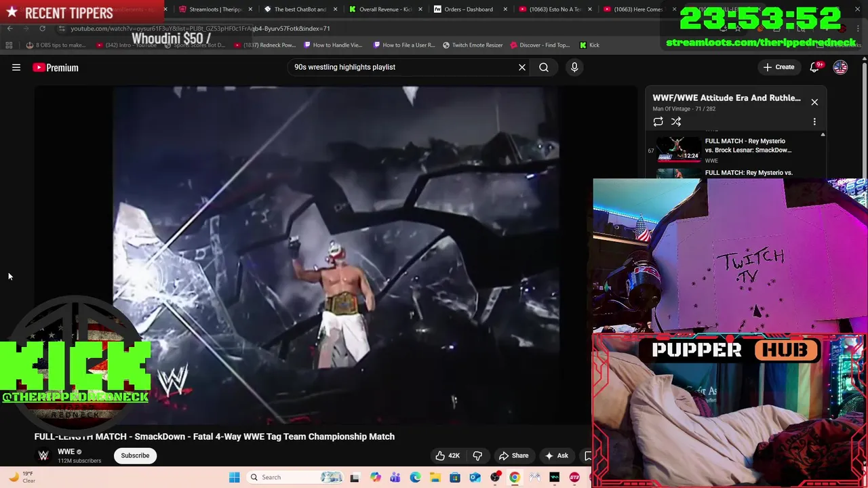868x488 pixels.
Task: Open the browser apps grid shortcut
Action: (9, 45)
